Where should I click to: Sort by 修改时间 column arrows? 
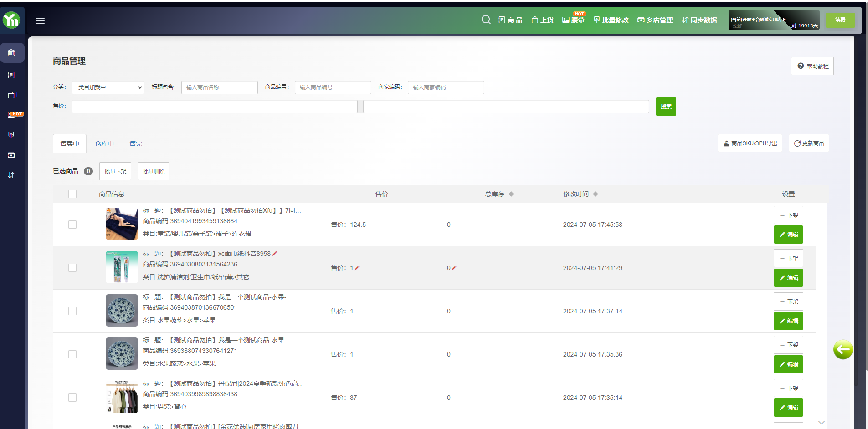point(596,194)
